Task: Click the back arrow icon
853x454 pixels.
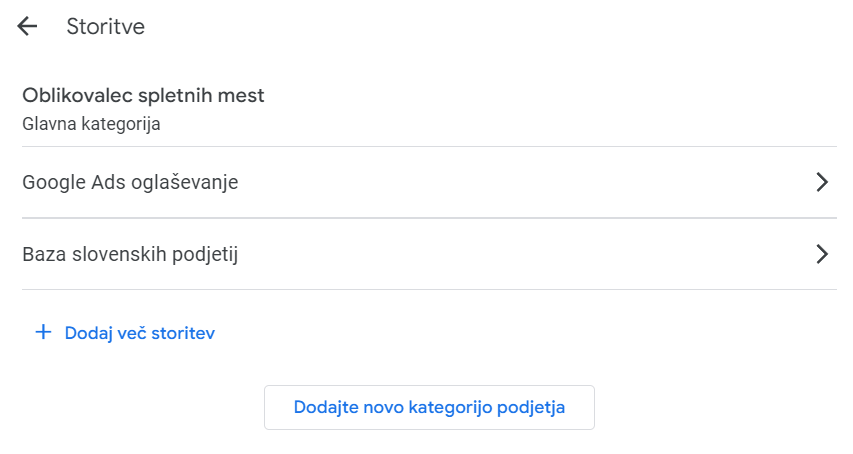Action: (28, 27)
